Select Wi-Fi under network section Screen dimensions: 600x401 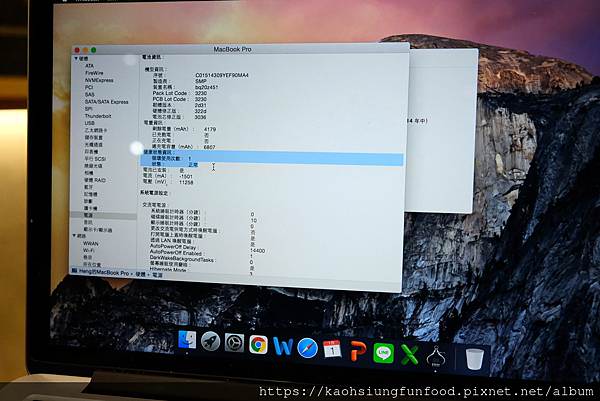click(x=89, y=250)
